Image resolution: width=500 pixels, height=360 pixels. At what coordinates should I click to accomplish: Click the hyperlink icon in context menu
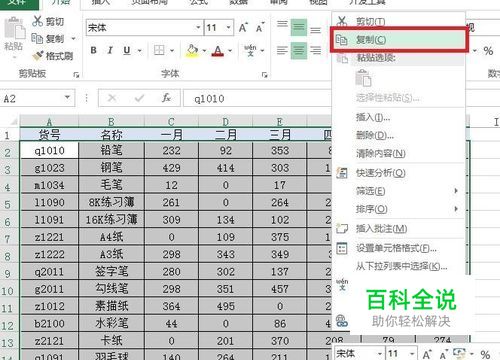pos(342,321)
